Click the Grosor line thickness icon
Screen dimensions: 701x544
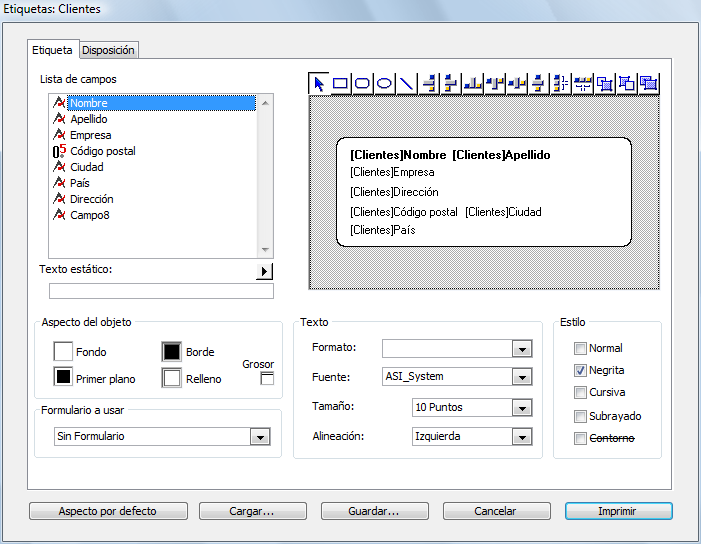[267, 379]
